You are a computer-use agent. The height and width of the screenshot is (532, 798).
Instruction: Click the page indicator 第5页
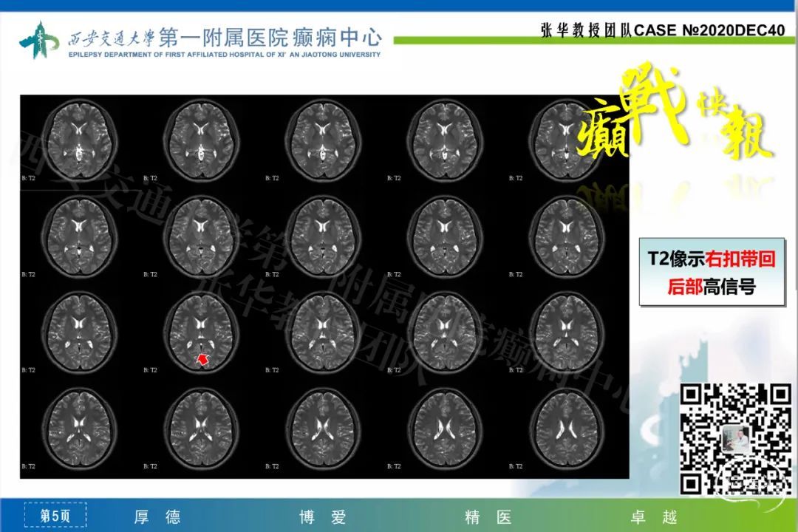[55, 516]
